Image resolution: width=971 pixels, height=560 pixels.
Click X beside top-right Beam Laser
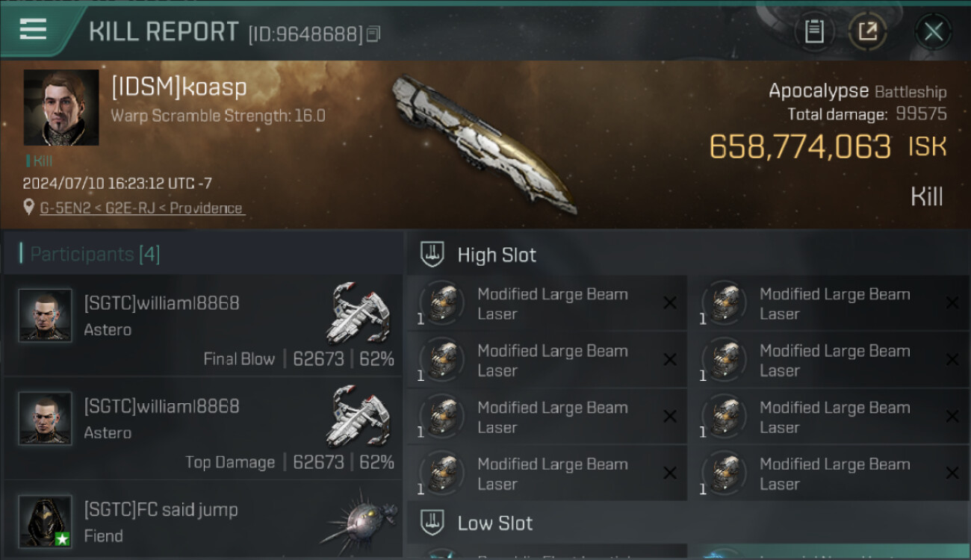coord(952,303)
